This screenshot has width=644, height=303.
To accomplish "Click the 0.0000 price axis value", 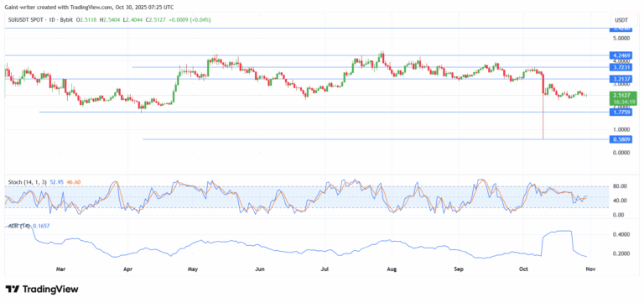I will click(622, 153).
